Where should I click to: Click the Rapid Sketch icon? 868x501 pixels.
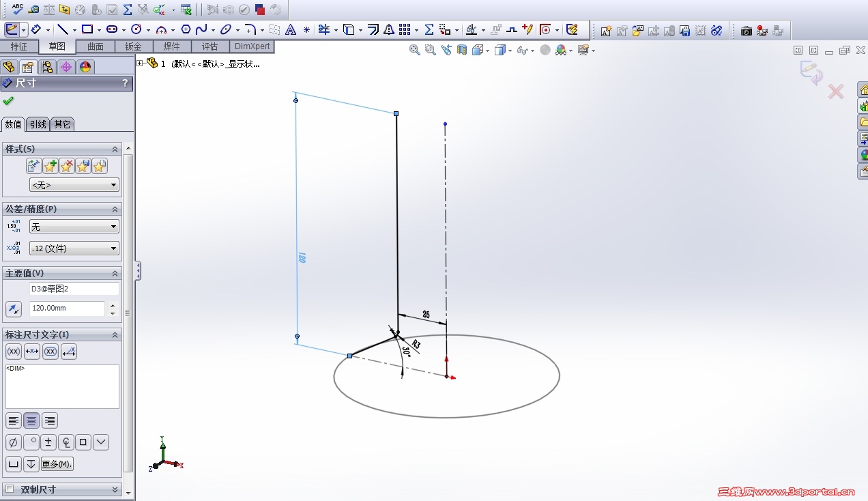click(x=573, y=29)
